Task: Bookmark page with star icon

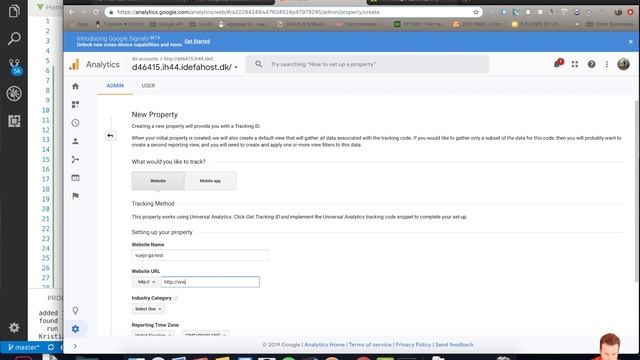Action: point(476,12)
